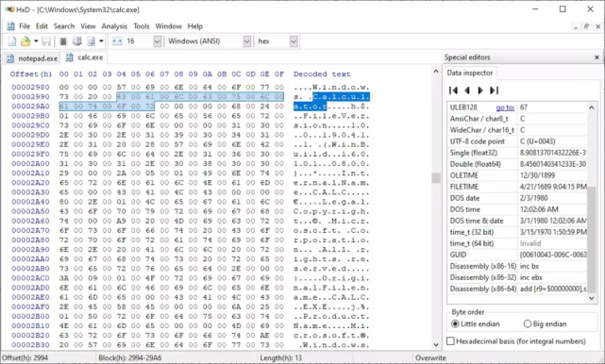The height and width of the screenshot is (364, 605).
Task: Click the ULEB128 go to link
Action: (505, 108)
